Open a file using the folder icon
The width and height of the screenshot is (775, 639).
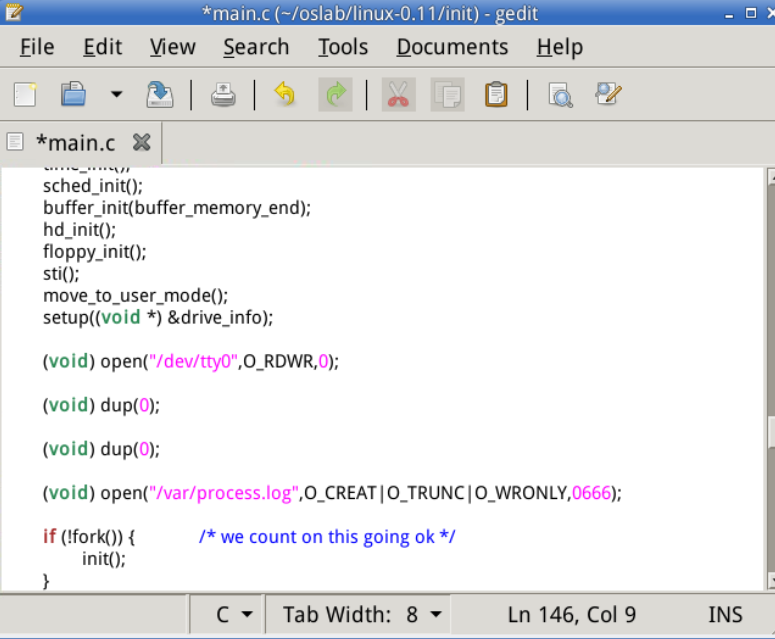point(73,94)
